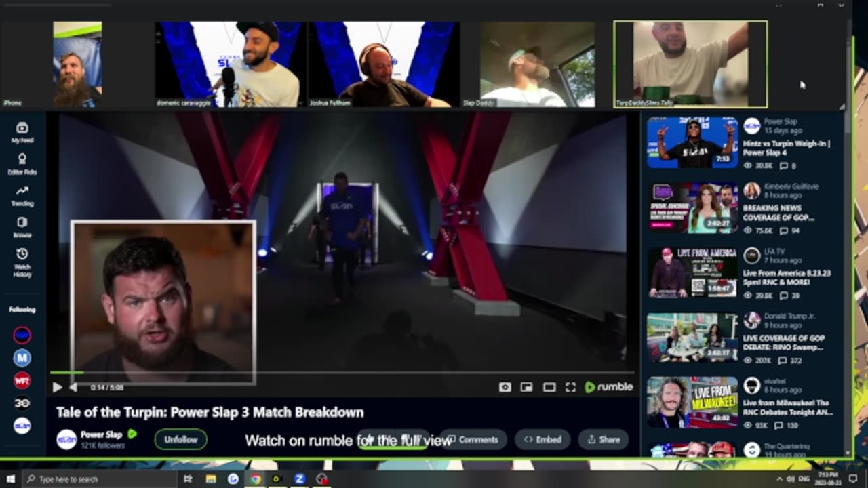
Task: Open Power Slap channel avatar below video
Action: point(66,439)
